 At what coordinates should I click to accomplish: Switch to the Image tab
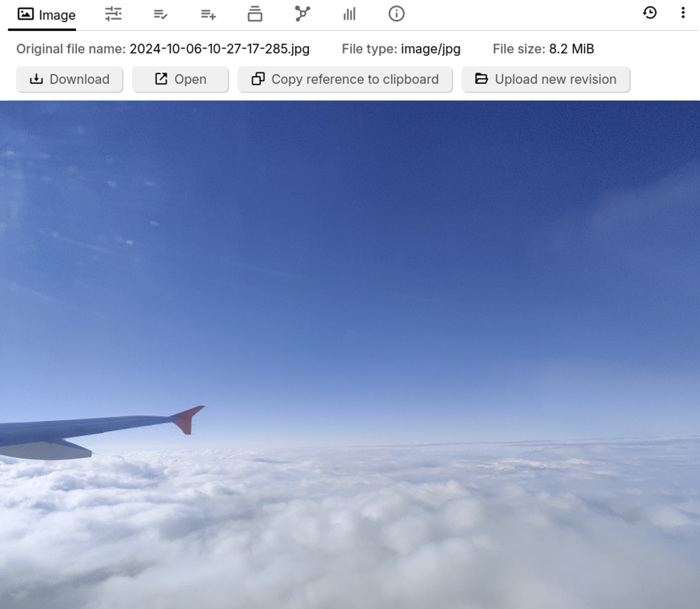tap(46, 15)
